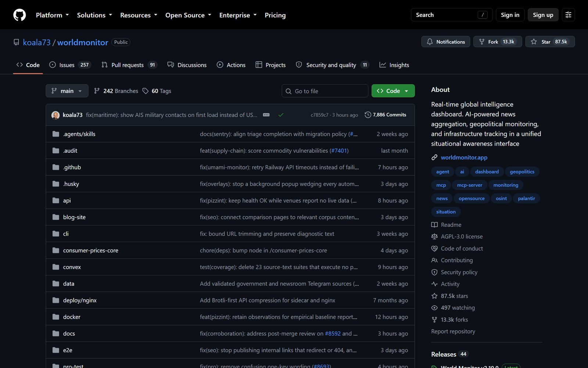Screen dimensions: 588x368
Task: Click the Notifications button
Action: coord(445,42)
